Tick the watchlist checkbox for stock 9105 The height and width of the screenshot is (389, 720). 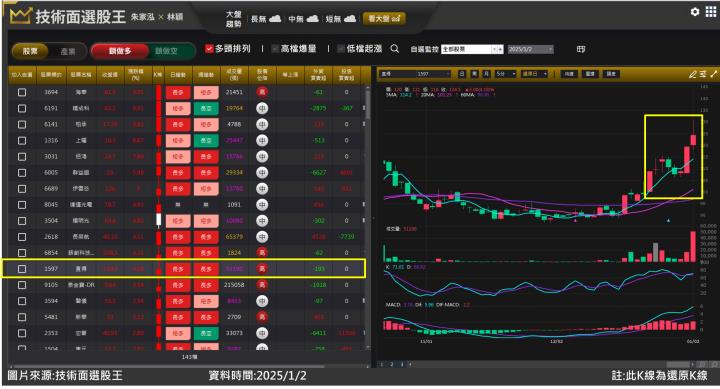coord(22,285)
